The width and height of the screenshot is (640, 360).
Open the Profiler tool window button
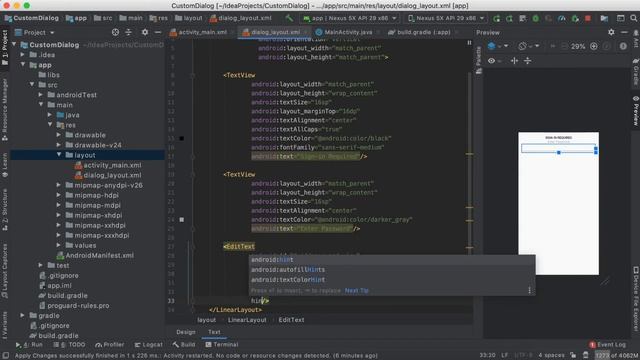point(109,345)
